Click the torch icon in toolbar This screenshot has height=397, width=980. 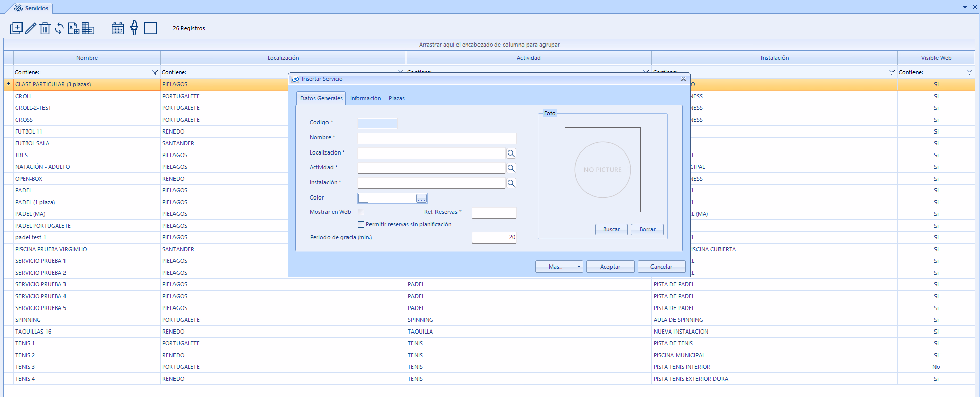click(x=134, y=28)
